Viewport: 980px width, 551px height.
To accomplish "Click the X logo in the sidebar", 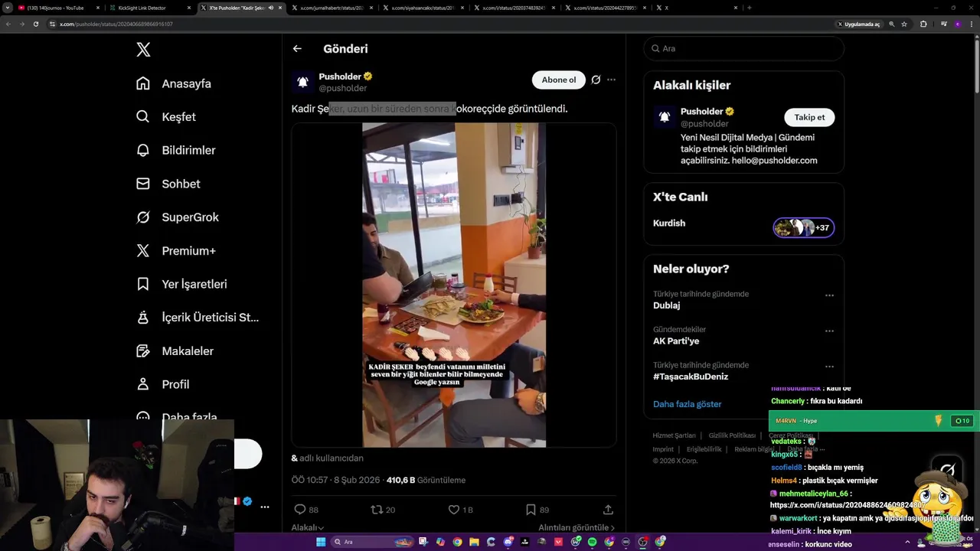I will point(143,50).
